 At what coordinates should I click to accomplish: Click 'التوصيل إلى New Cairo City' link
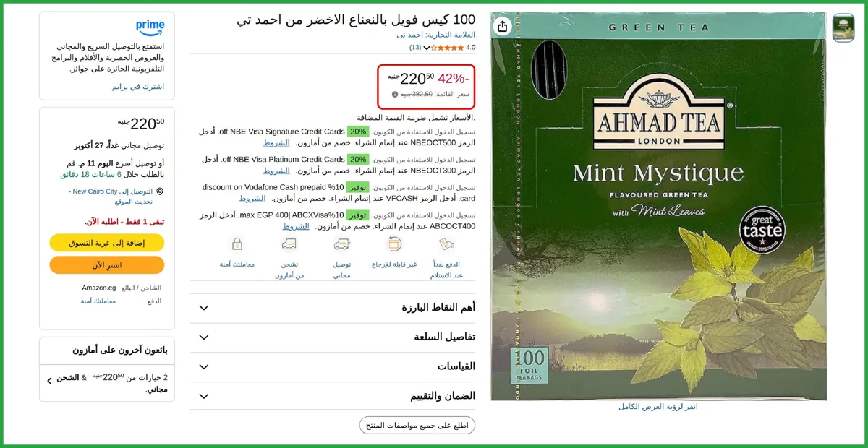click(111, 197)
